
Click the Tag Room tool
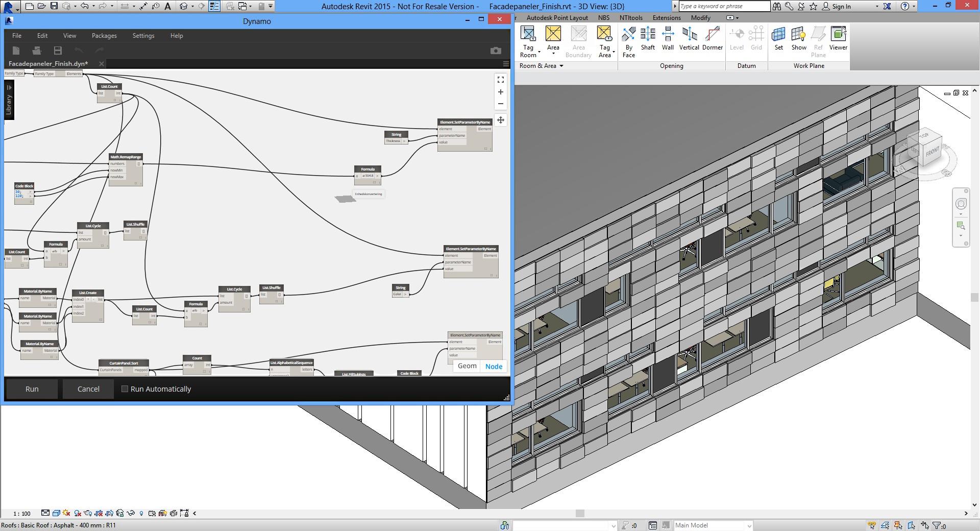pos(528,42)
